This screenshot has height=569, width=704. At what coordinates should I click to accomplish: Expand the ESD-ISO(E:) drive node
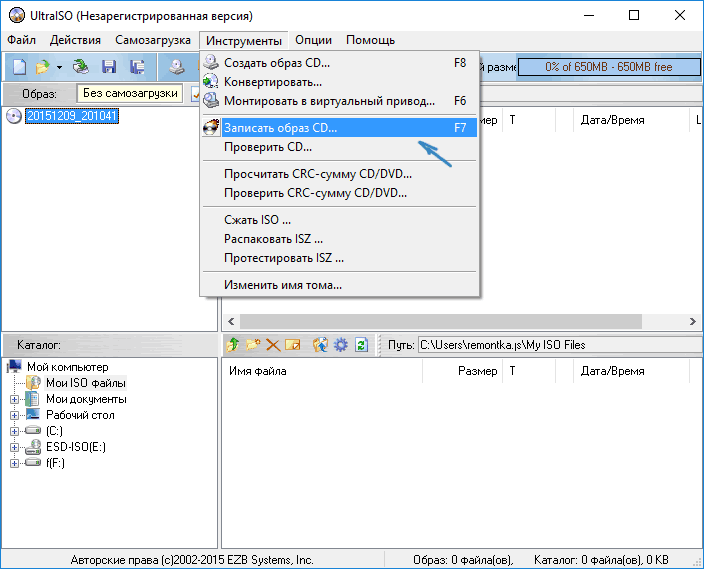coord(14,447)
